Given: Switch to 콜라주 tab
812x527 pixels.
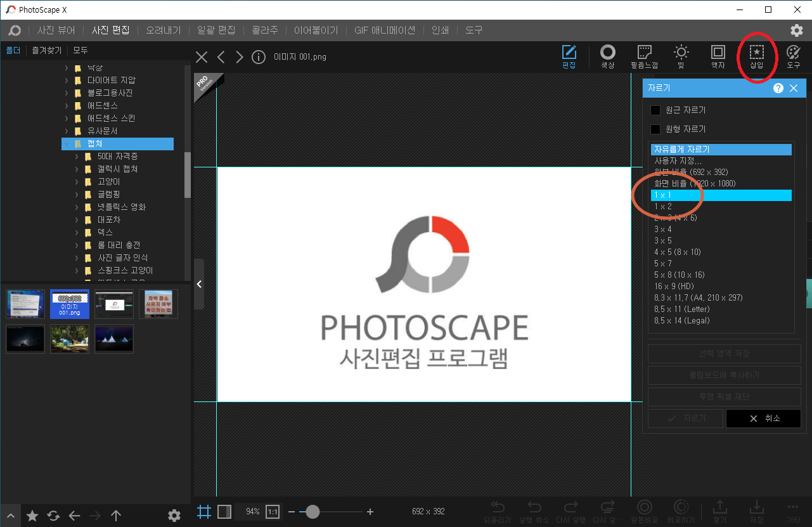Looking at the screenshot, I should pyautogui.click(x=265, y=30).
